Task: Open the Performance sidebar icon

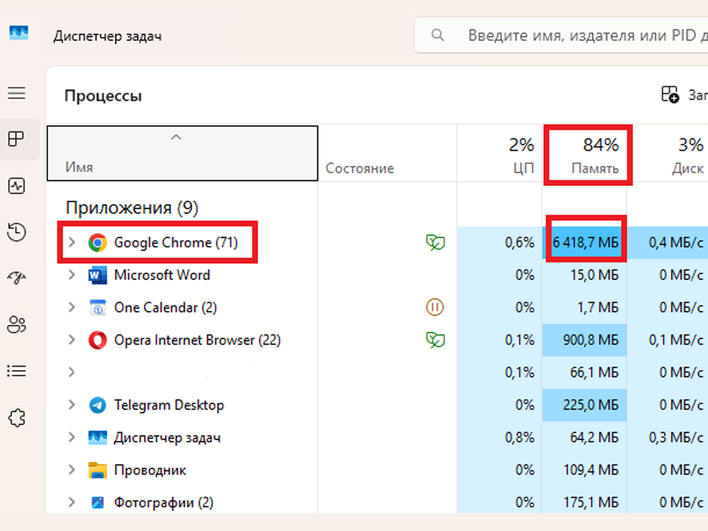Action: coord(17,186)
